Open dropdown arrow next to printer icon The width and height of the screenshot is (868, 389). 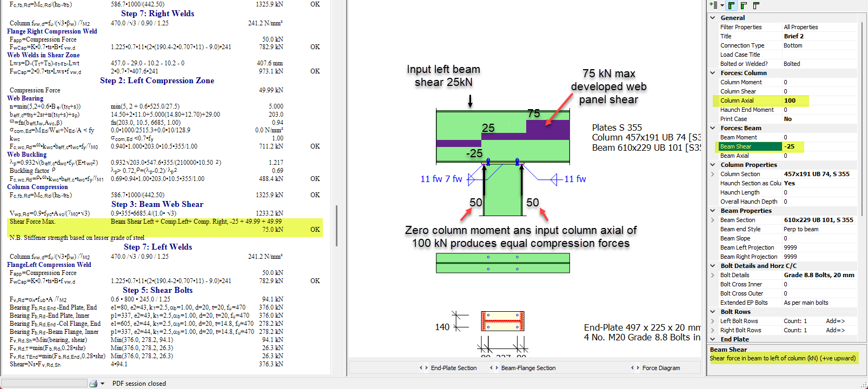pos(102,384)
